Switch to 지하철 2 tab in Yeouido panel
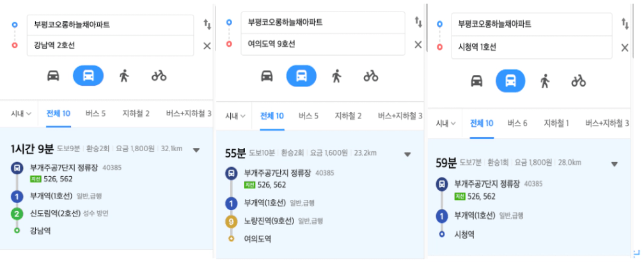Image resolution: width=644 pixels, height=262 pixels. (x=349, y=116)
